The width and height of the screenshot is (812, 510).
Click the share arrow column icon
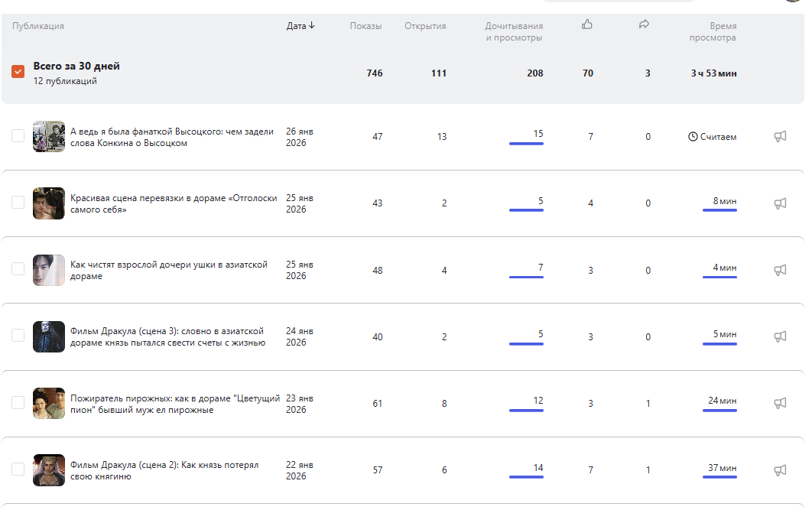(644, 24)
